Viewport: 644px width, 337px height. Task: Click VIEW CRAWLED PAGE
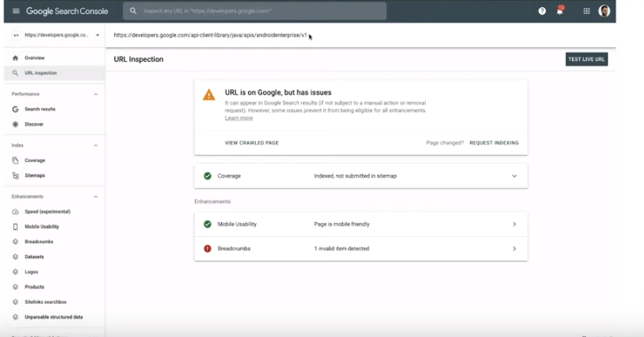(x=252, y=143)
